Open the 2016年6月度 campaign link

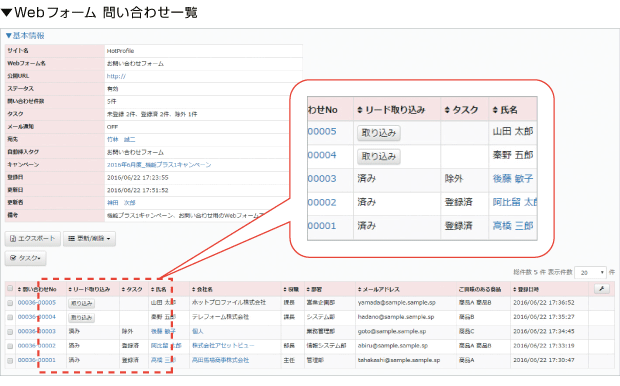pos(159,165)
